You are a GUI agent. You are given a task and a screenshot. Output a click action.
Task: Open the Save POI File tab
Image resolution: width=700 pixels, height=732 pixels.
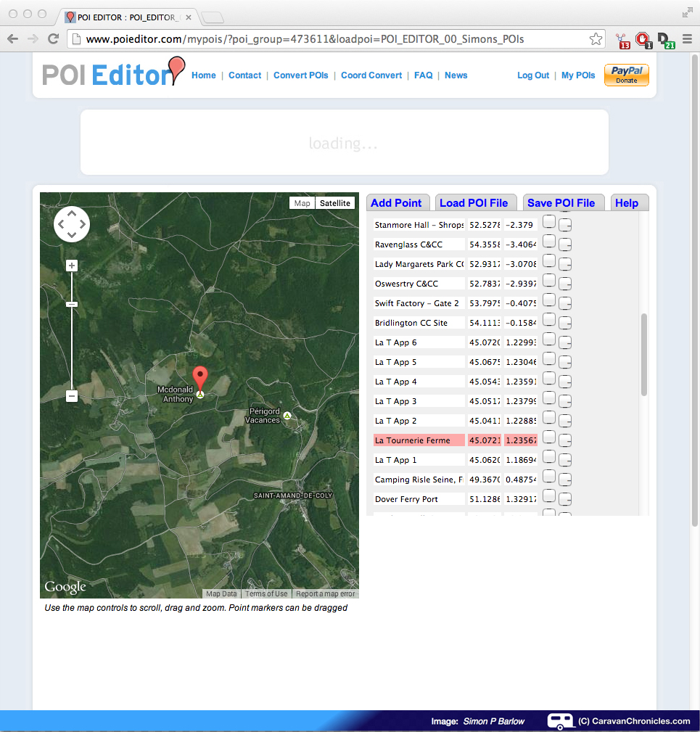click(x=561, y=203)
